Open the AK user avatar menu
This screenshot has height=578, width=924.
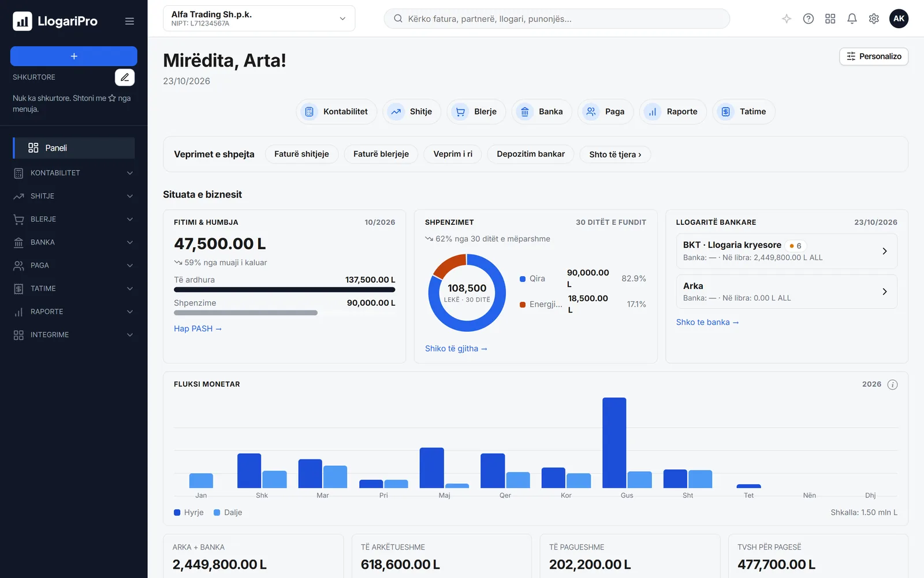pos(899,18)
